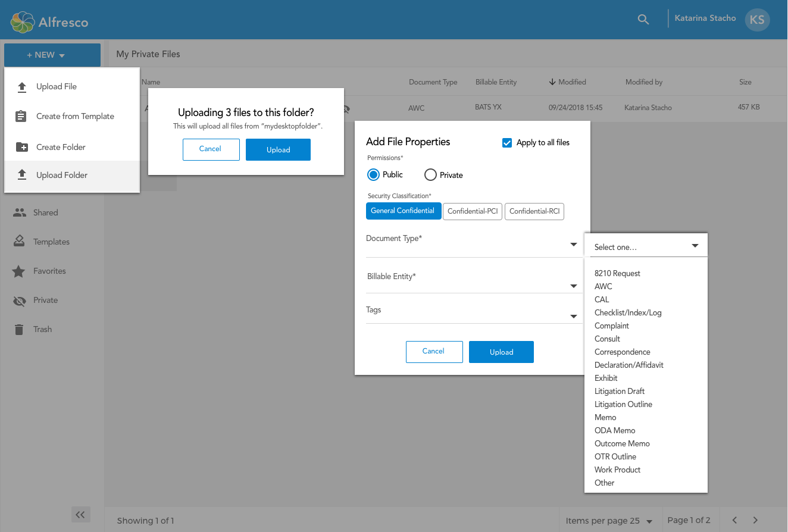
Task: Go to next page arrow
Action: (x=755, y=520)
